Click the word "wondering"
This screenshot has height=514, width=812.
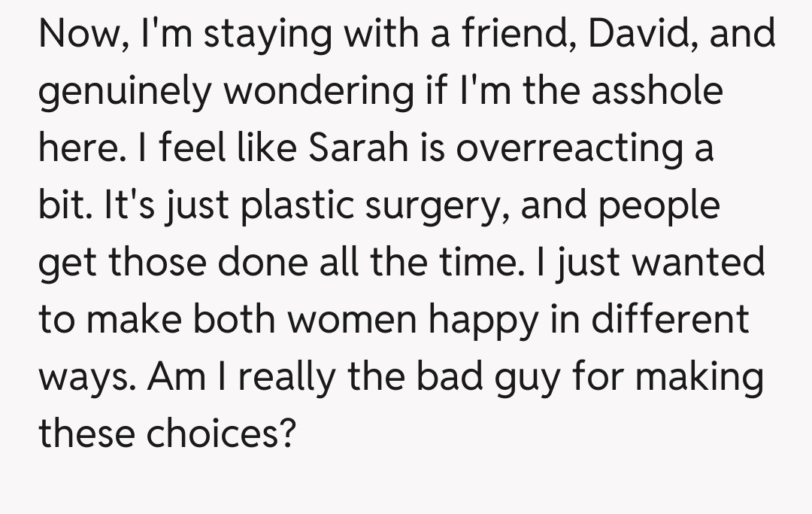[x=315, y=93]
